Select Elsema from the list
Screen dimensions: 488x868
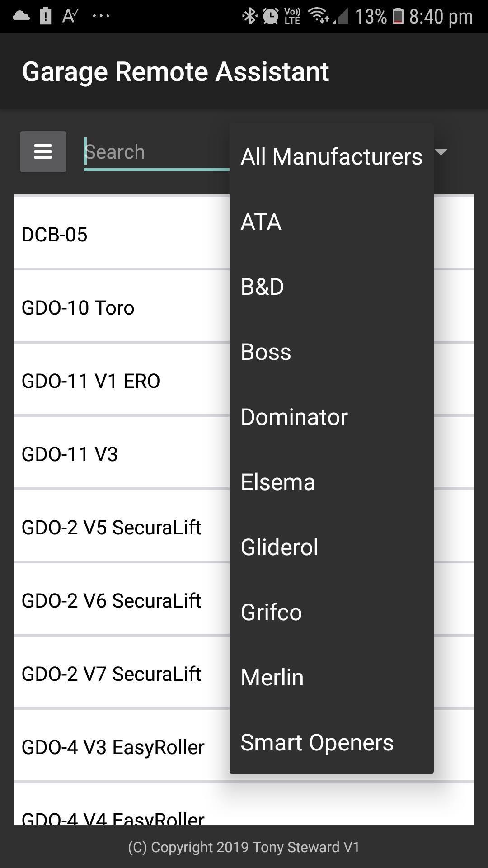click(331, 482)
